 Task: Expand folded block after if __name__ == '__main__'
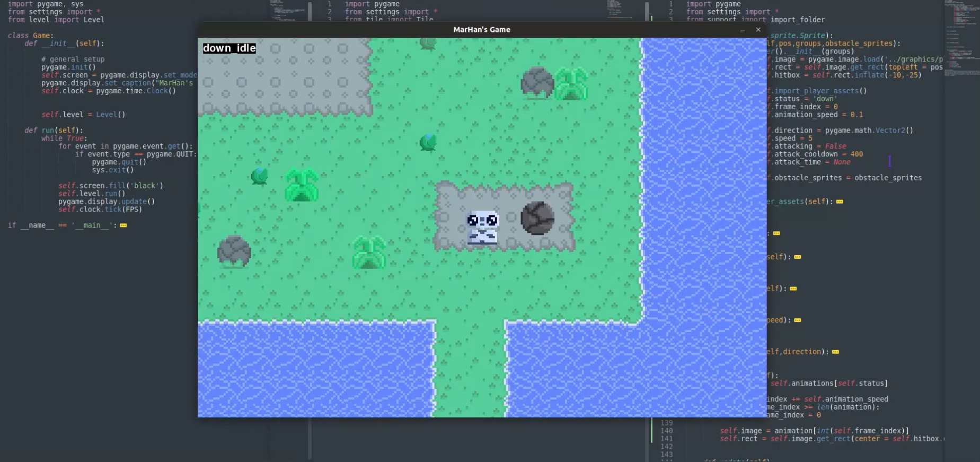[123, 225]
